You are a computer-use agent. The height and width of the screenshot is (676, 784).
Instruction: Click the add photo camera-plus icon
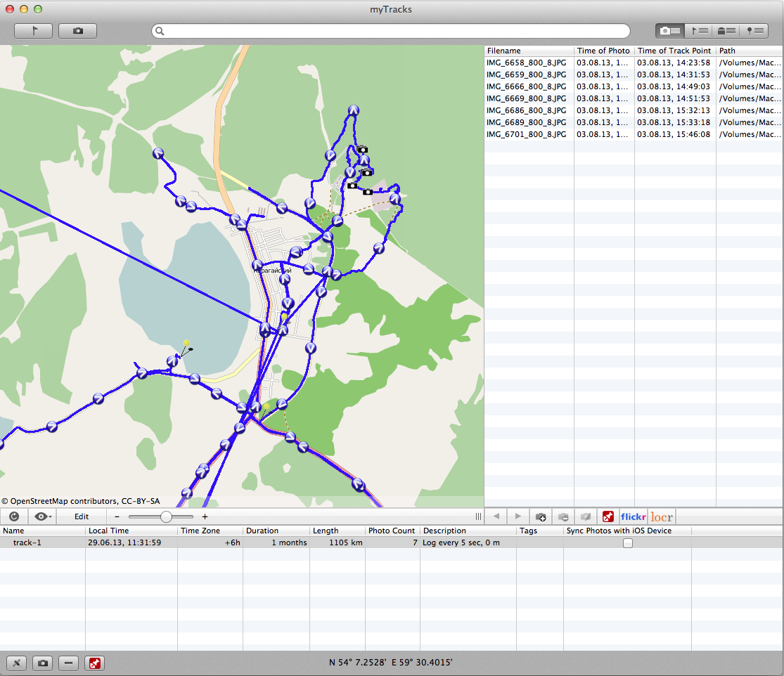[x=541, y=516]
